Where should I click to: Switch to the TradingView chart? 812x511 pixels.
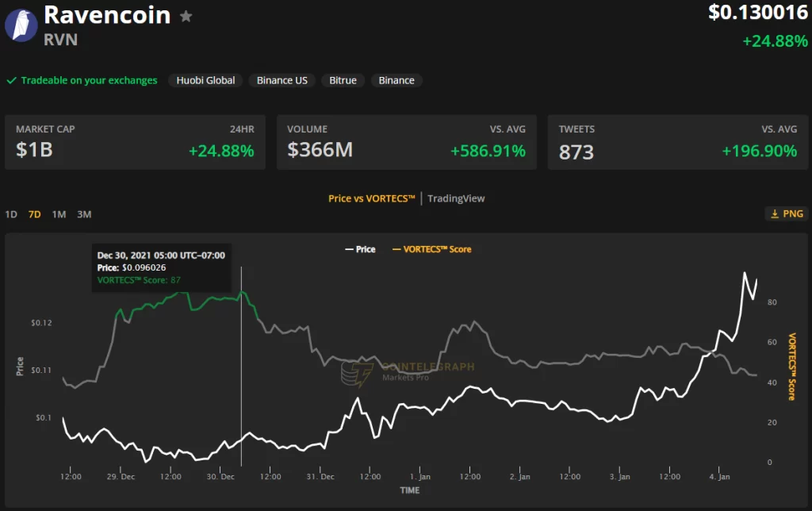(456, 198)
